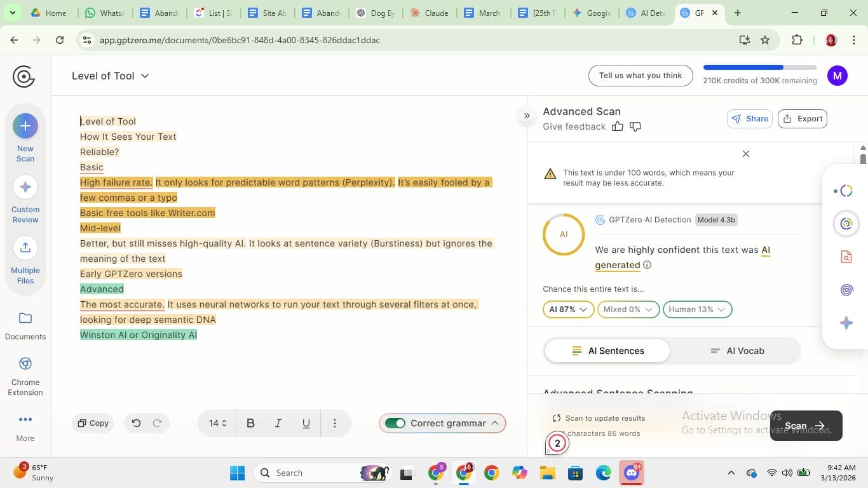Change font size 14 stepper

[x=218, y=423]
